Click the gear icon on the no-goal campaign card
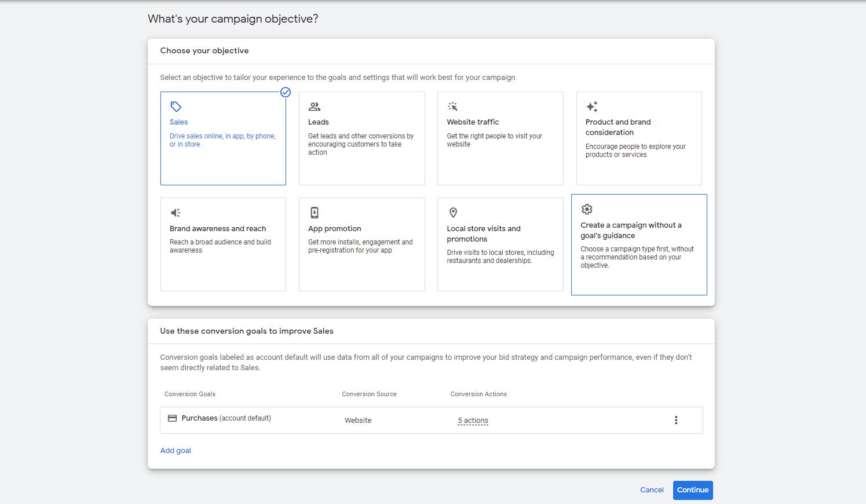This screenshot has width=866, height=504. (587, 209)
